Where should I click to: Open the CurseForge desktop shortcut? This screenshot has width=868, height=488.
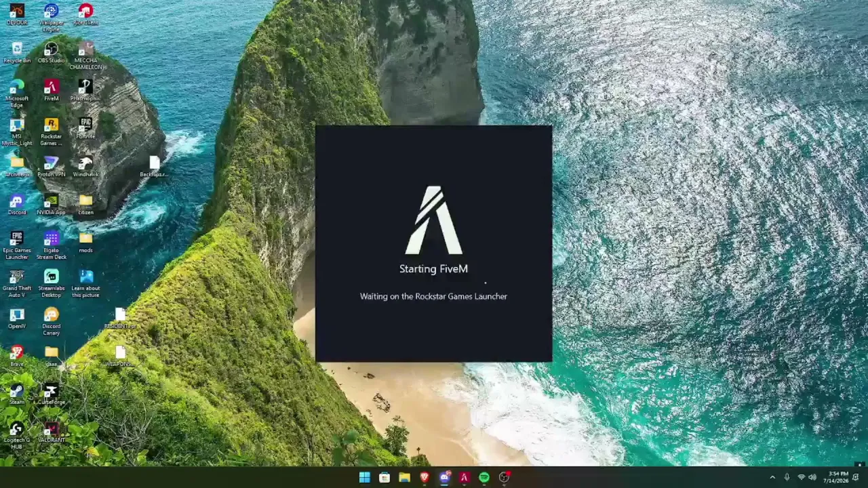click(x=51, y=394)
